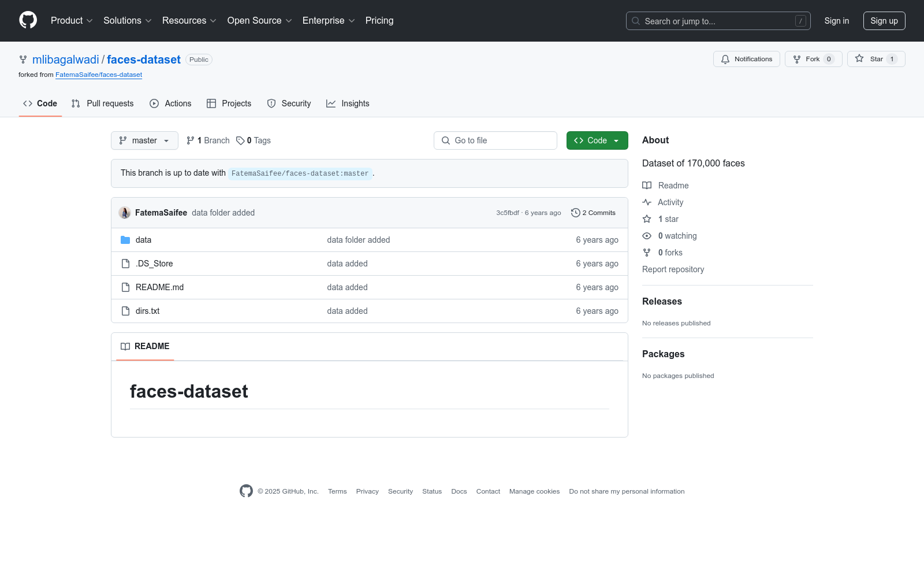Click the book icon beside README heading
The image size is (924, 578).
point(125,346)
